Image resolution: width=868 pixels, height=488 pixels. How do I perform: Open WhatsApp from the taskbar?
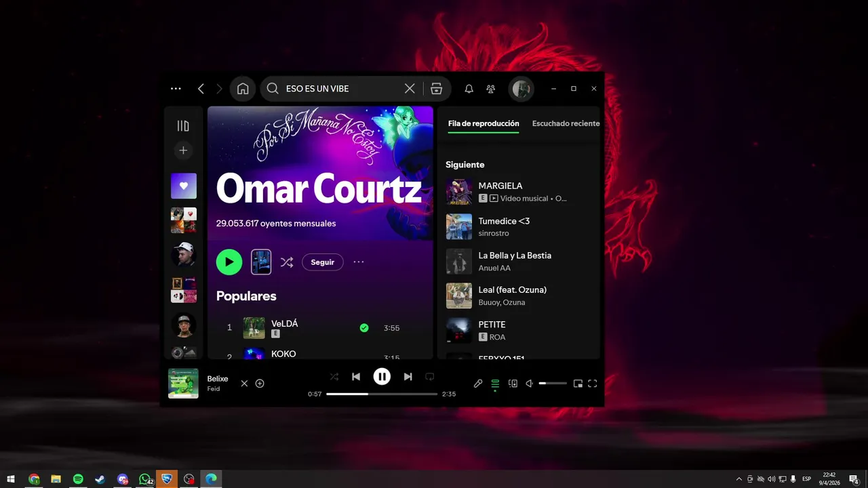pos(145,479)
